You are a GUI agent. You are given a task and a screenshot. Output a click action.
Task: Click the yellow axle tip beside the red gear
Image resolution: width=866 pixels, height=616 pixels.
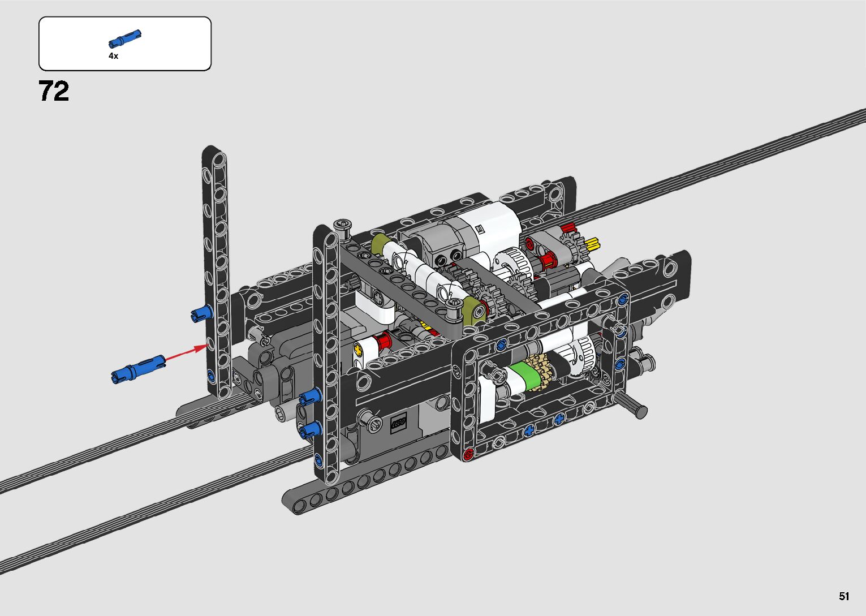click(593, 244)
